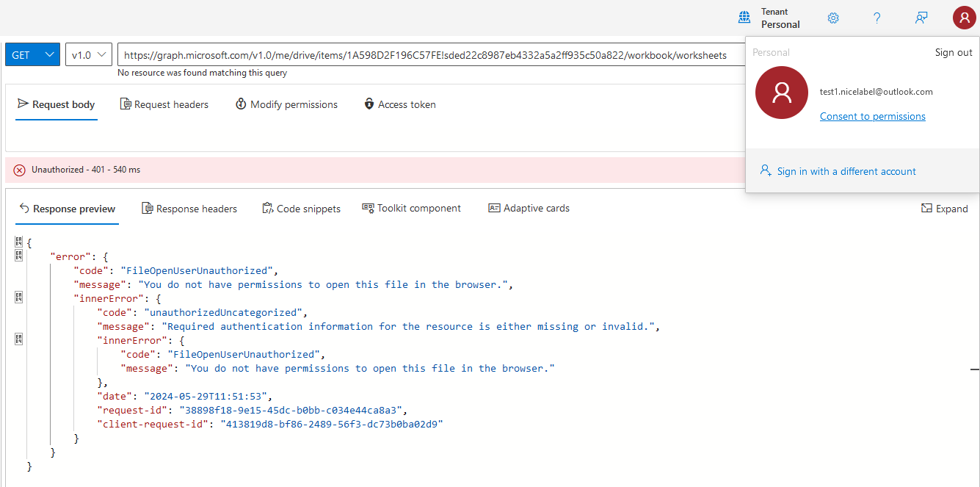Viewport: 980px width, 487px height.
Task: Click the graph.microsoft.com query URL field
Action: point(426,54)
